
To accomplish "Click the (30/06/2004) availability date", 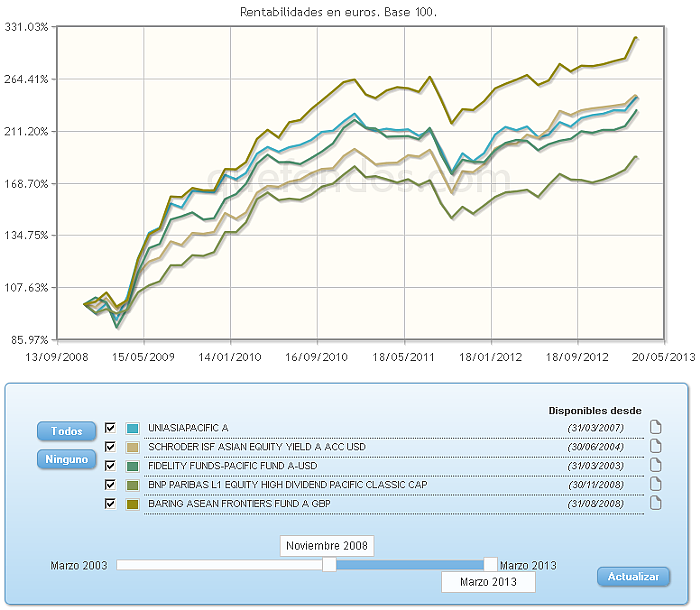I will (x=596, y=447).
